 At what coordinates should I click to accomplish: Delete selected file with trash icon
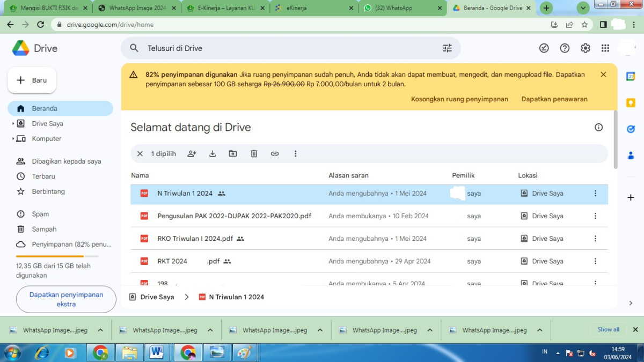point(254,154)
